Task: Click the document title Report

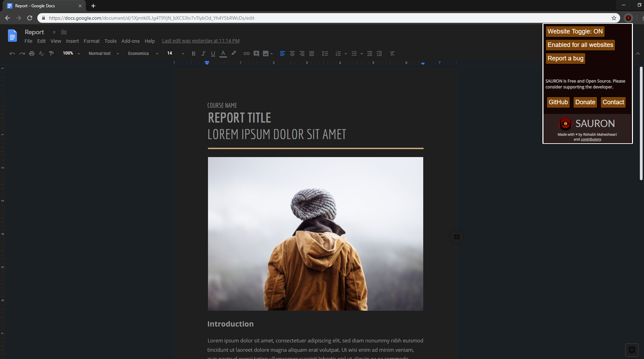Action: (34, 32)
